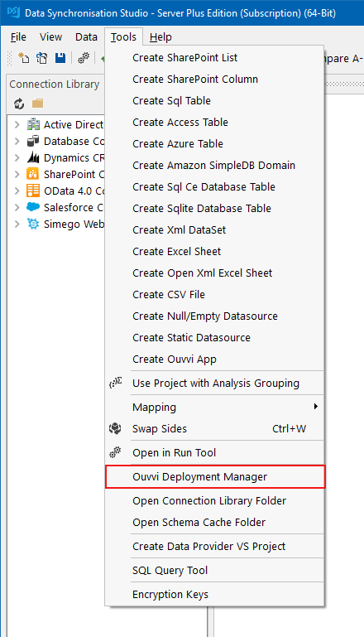Click the Active Directory tree icon
The width and height of the screenshot is (364, 637).
click(33, 124)
